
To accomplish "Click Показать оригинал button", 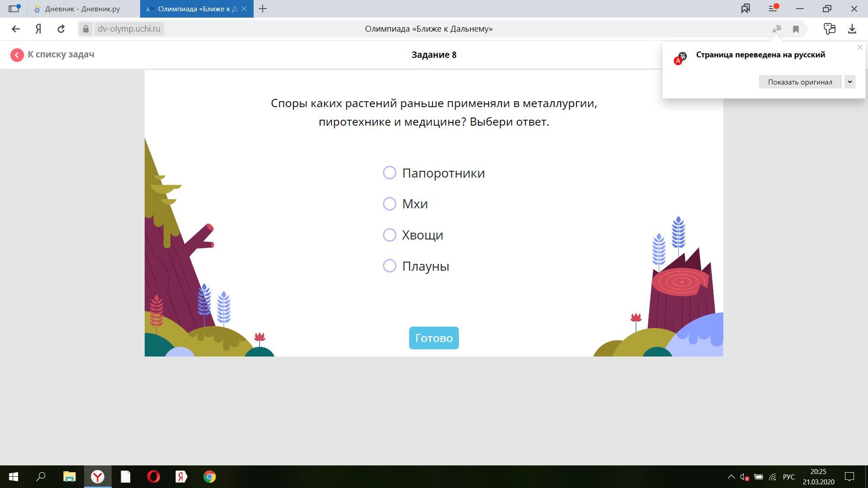I will (800, 82).
